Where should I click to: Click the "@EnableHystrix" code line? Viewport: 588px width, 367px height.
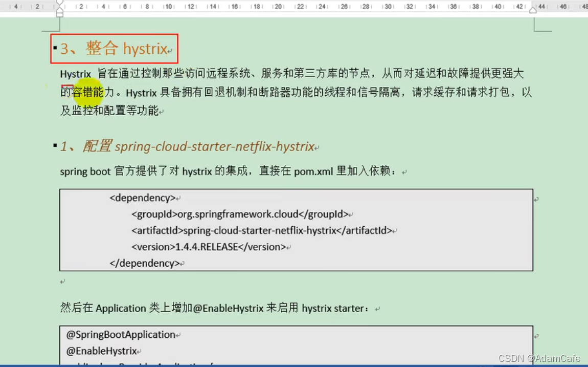pyautogui.click(x=101, y=351)
